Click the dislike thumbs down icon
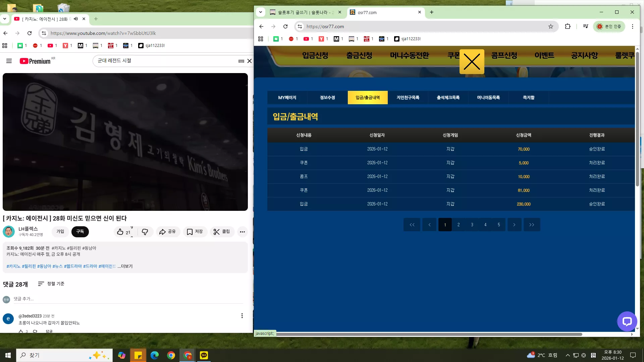 tap(145, 232)
